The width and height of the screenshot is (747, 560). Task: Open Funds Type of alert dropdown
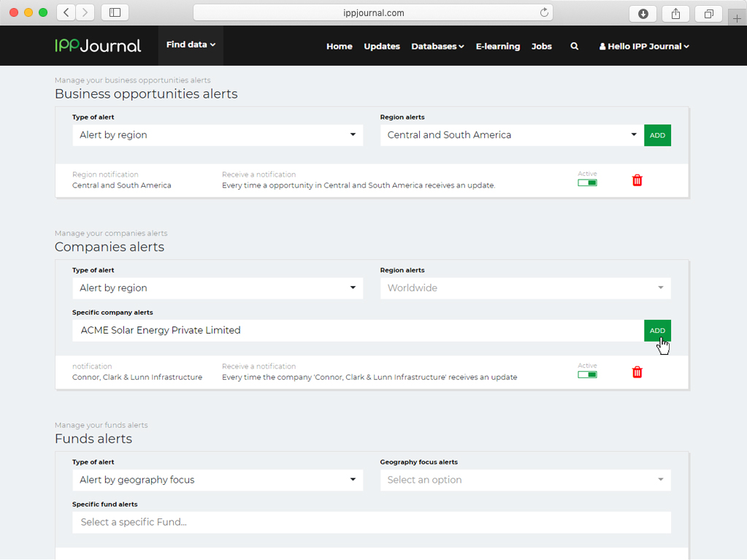pyautogui.click(x=217, y=480)
